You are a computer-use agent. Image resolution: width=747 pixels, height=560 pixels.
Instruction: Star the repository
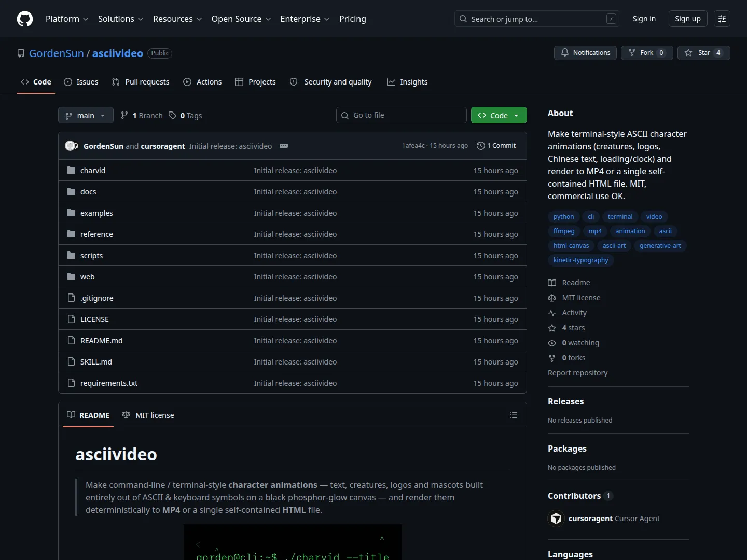pyautogui.click(x=704, y=53)
